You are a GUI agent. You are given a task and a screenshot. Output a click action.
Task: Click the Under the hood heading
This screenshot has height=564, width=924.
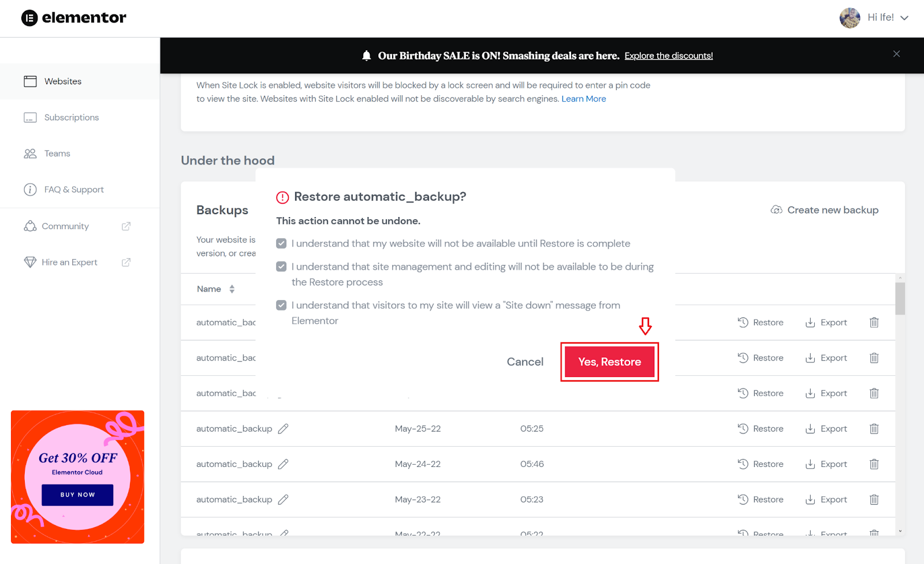pyautogui.click(x=228, y=160)
